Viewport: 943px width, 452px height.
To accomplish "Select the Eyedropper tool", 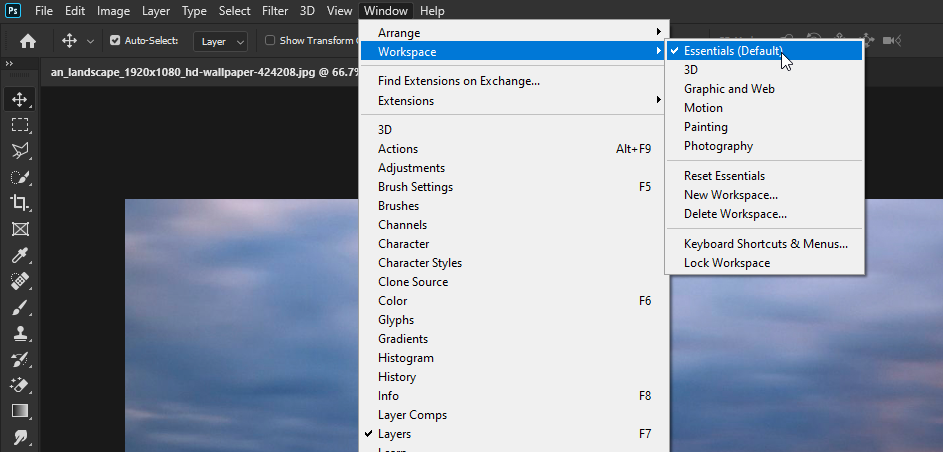I will click(19, 255).
